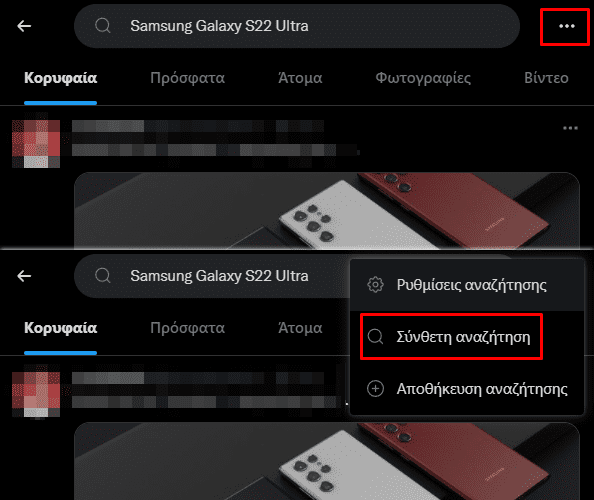Click the back arrow in the top search header
This screenshot has width=594, height=500.
click(24, 26)
